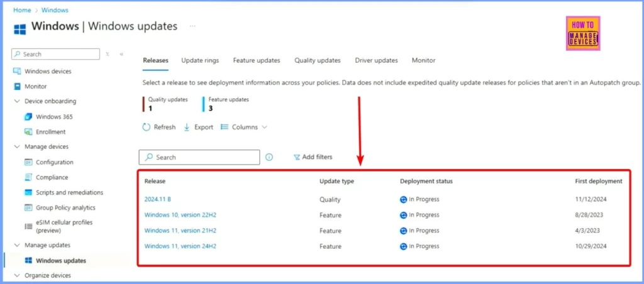Switch to the Releases tab
The image size is (644, 284).
[156, 60]
